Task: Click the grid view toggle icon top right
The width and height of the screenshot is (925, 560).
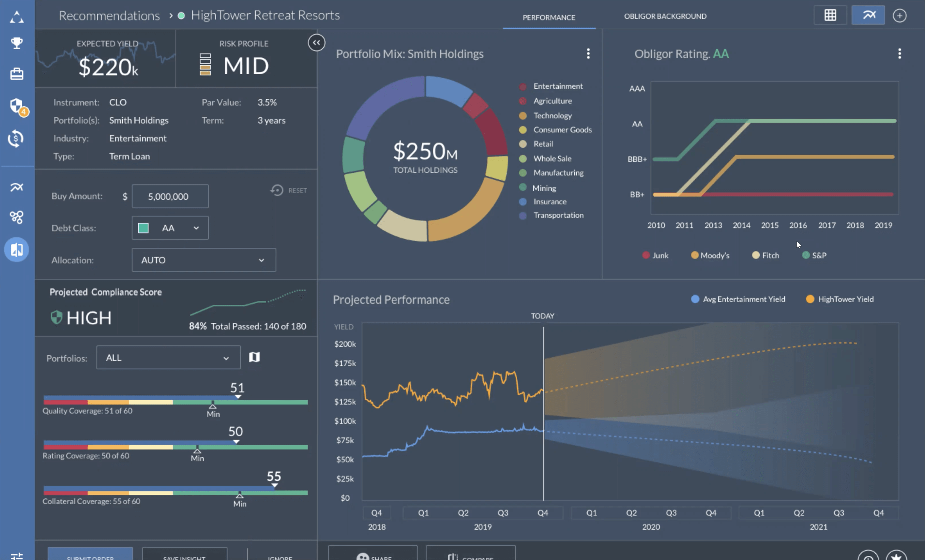Action: coord(830,15)
